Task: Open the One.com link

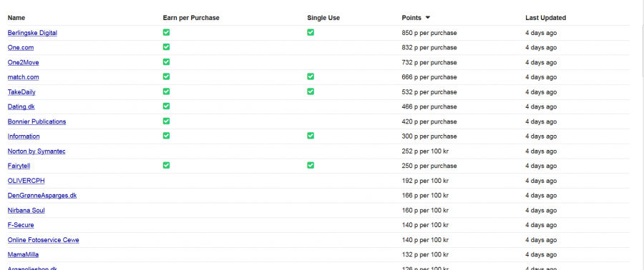Action: tap(21, 48)
